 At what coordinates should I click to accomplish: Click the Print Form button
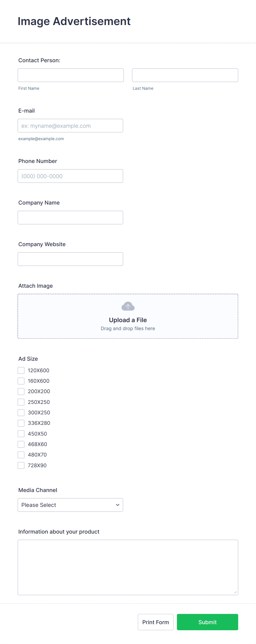[156, 622]
